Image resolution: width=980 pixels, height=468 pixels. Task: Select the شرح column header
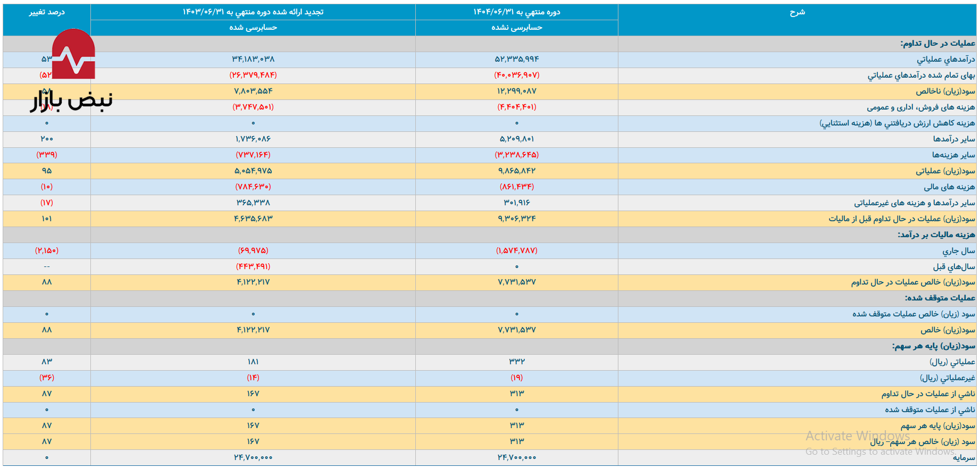(x=797, y=12)
